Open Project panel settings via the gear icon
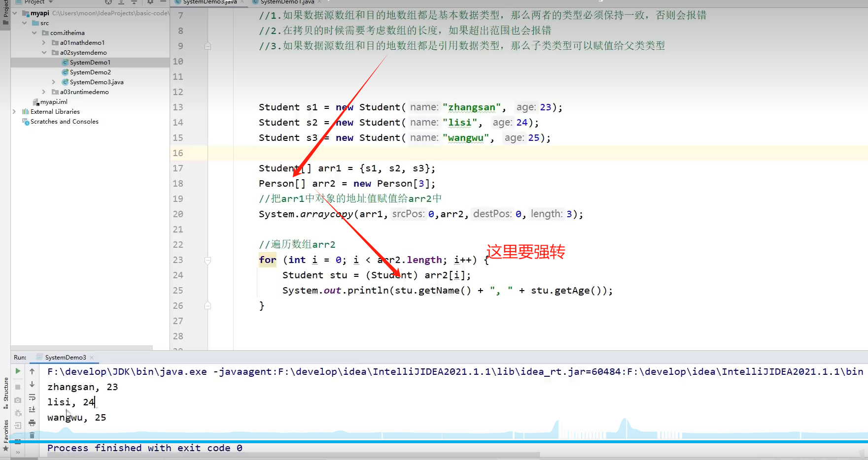 coord(150,2)
